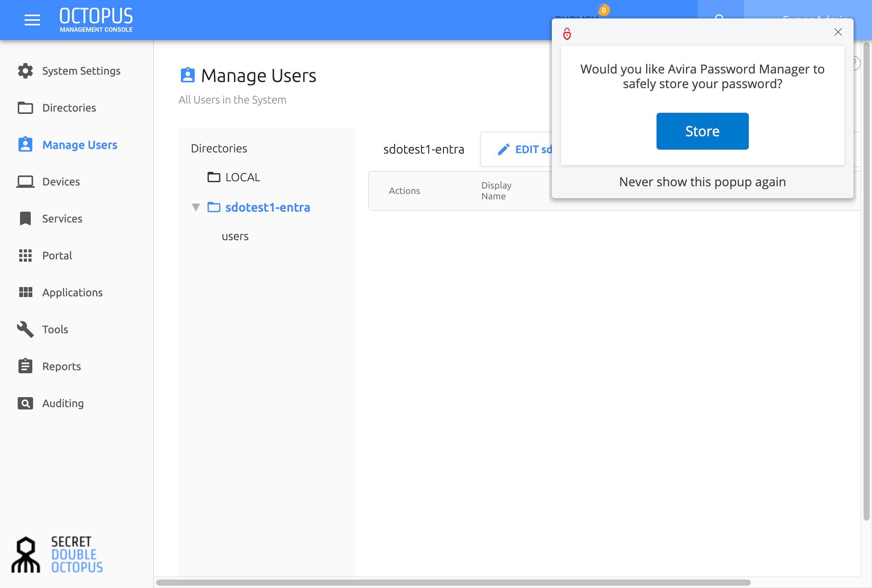The height and width of the screenshot is (588, 872).
Task: Close the Avira Password Manager popup
Action: pos(838,32)
